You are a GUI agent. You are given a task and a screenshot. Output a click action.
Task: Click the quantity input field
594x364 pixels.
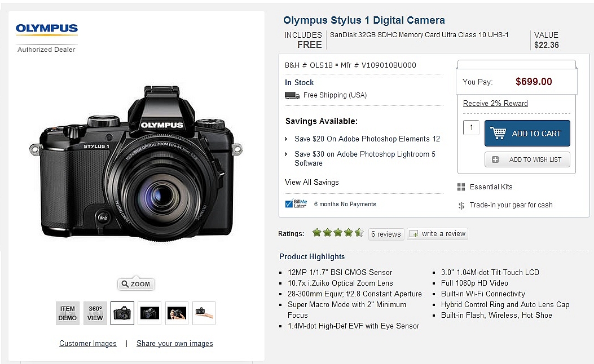pos(471,127)
